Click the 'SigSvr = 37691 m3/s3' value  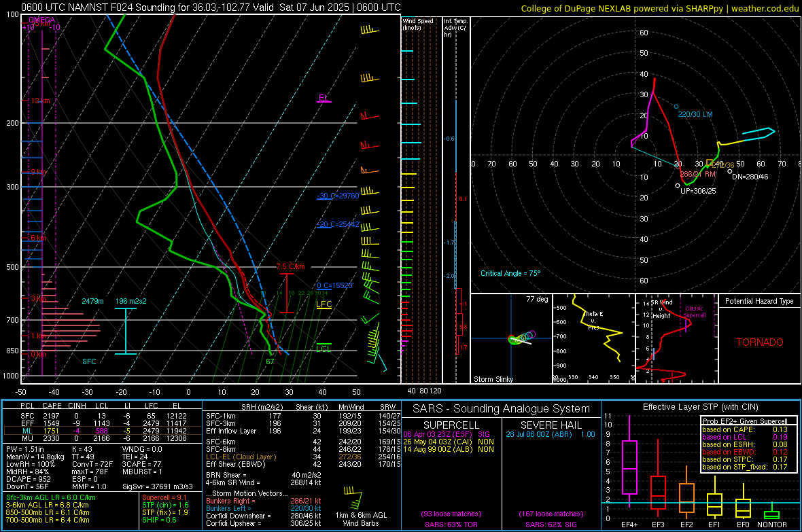tap(158, 486)
